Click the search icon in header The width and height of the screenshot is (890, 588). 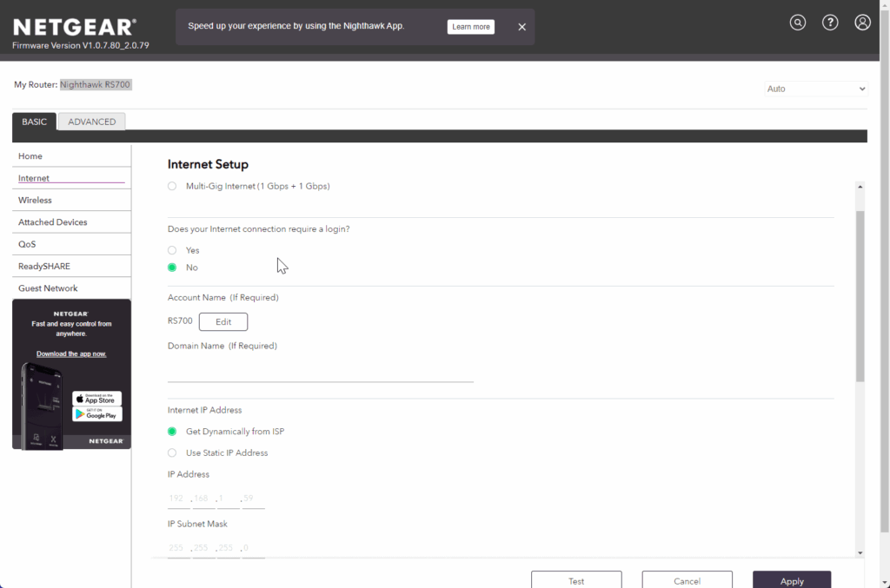(x=798, y=23)
